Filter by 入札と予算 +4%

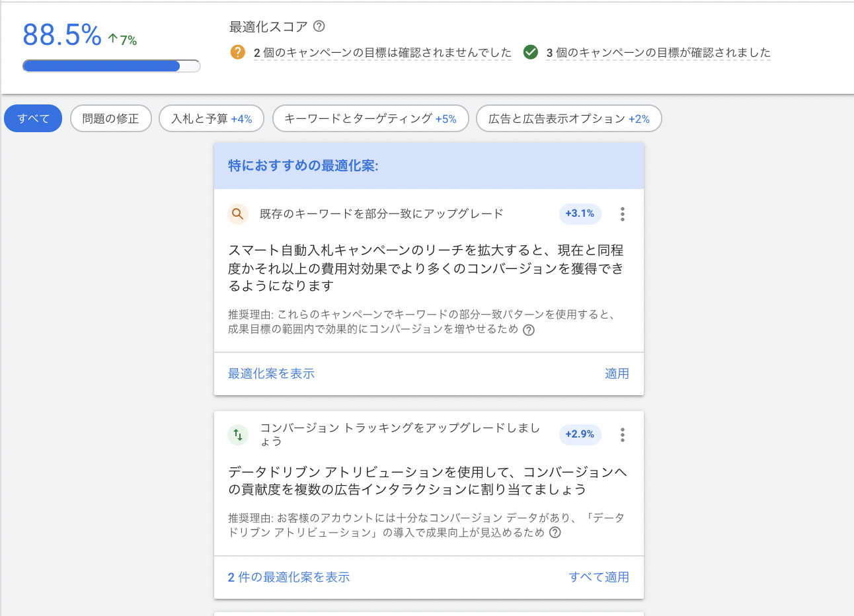coord(212,119)
